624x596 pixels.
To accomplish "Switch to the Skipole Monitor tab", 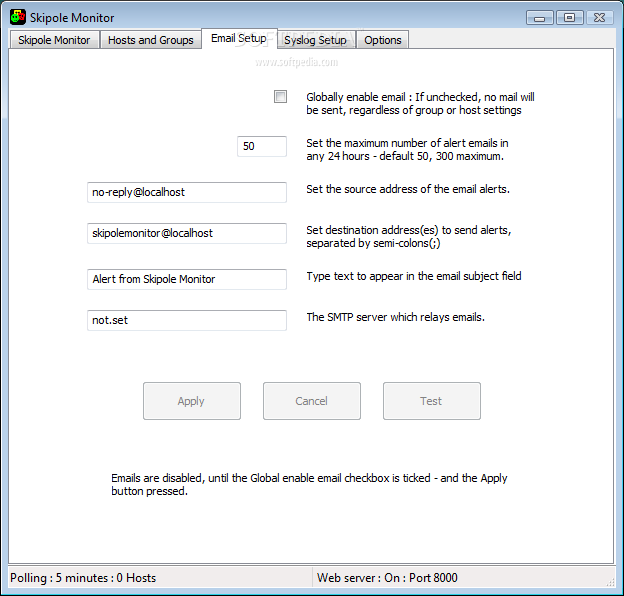I will coord(54,40).
